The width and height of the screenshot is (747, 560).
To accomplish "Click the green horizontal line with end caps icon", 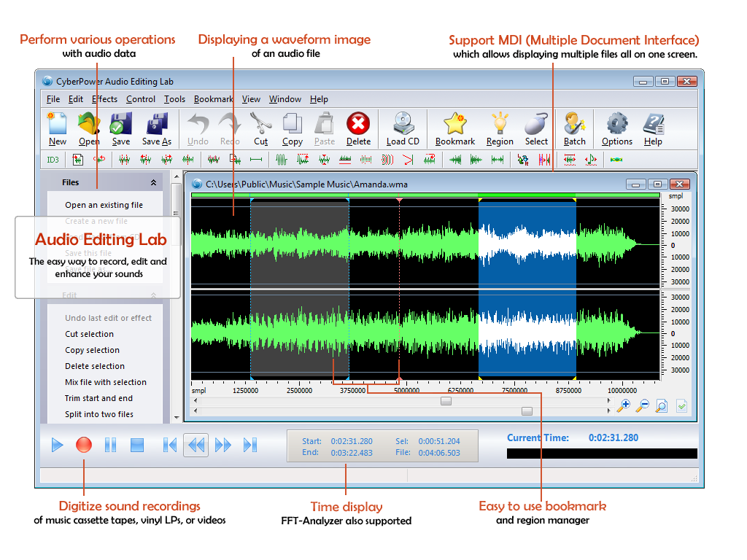I will pos(256,160).
